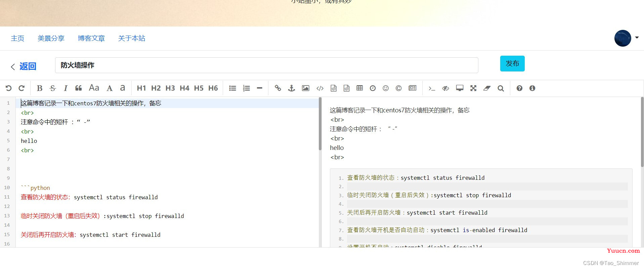Insert H4 heading
The width and height of the screenshot is (644, 269).
point(184,88)
